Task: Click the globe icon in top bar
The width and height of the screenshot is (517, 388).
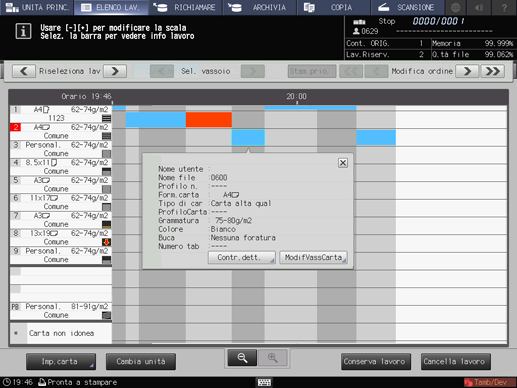Action: [x=456, y=7]
